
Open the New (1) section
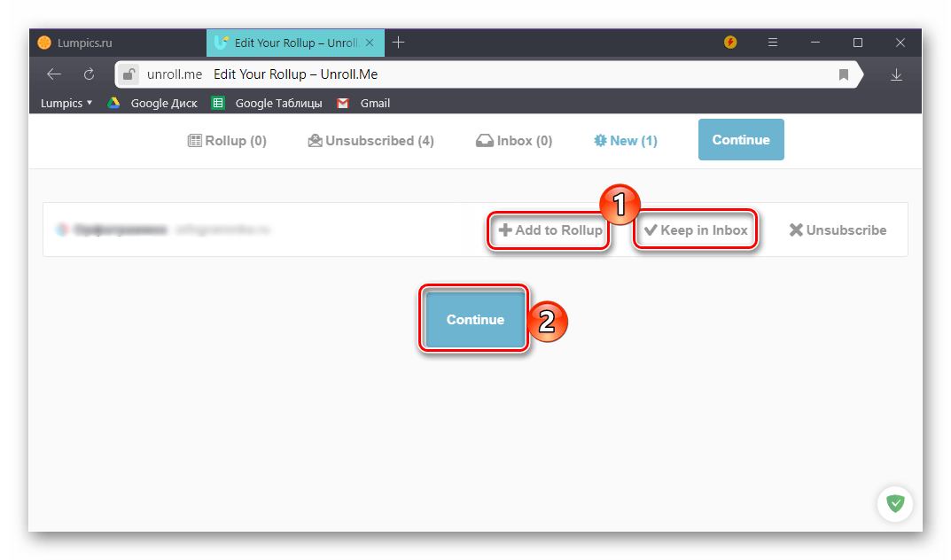tap(626, 140)
